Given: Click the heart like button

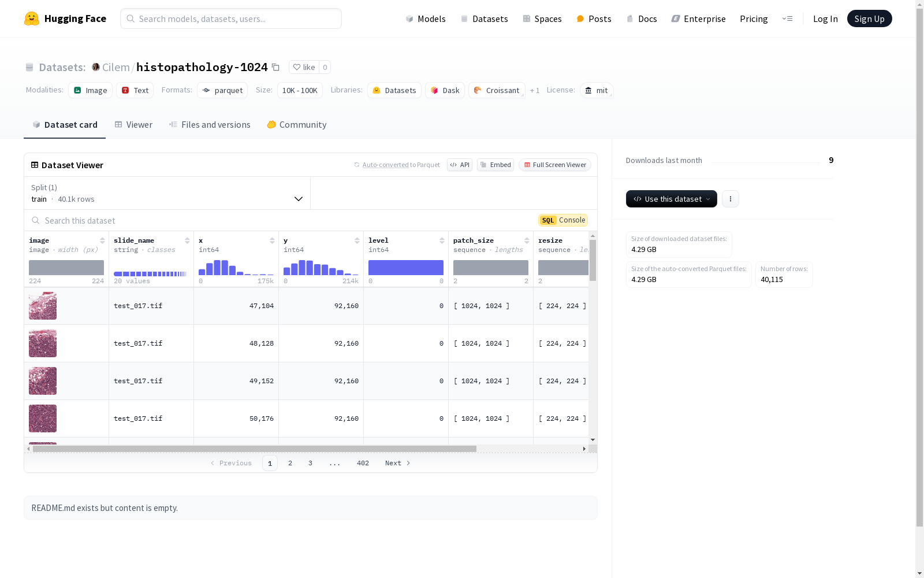Looking at the screenshot, I should pyautogui.click(x=304, y=67).
